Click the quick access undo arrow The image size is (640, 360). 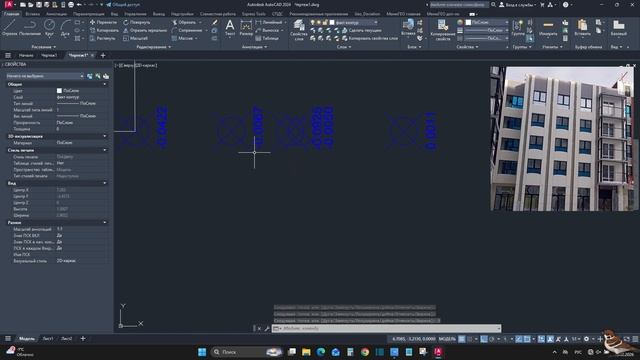pyautogui.click(x=80, y=4)
